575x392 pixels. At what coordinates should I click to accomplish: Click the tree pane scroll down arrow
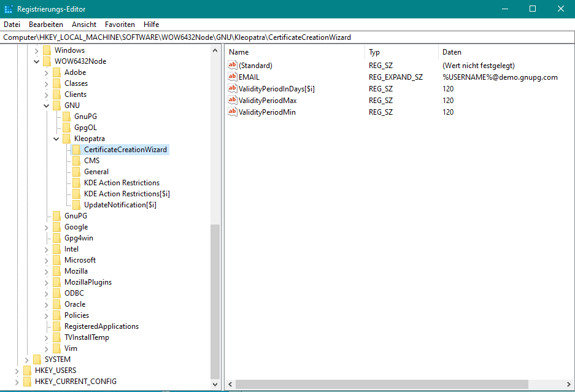click(215, 384)
